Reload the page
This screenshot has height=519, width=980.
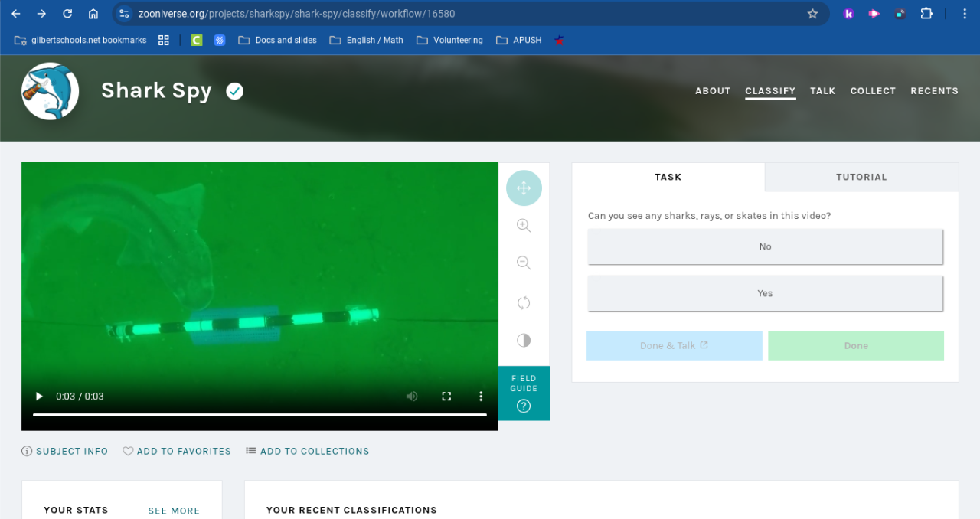[67, 14]
